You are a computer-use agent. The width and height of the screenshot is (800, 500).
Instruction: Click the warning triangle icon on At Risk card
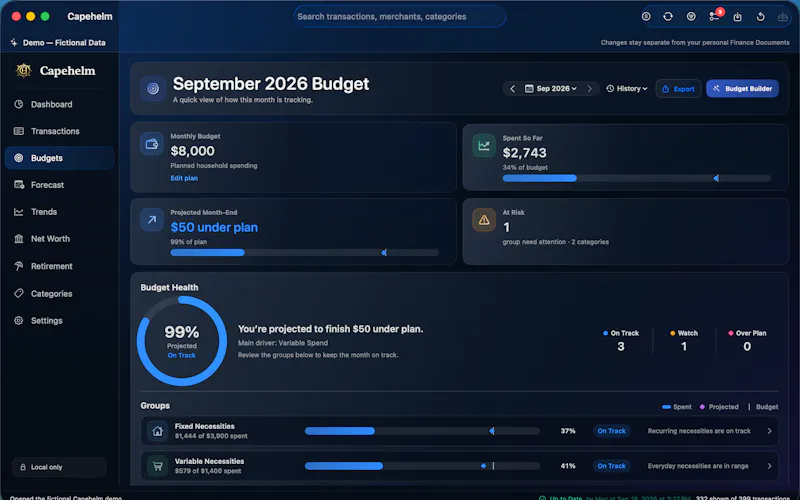tap(484, 220)
